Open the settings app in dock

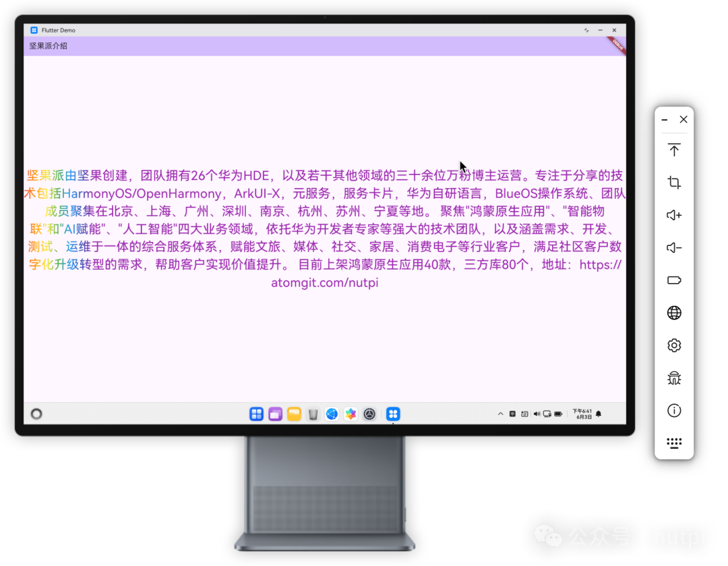tap(369, 414)
